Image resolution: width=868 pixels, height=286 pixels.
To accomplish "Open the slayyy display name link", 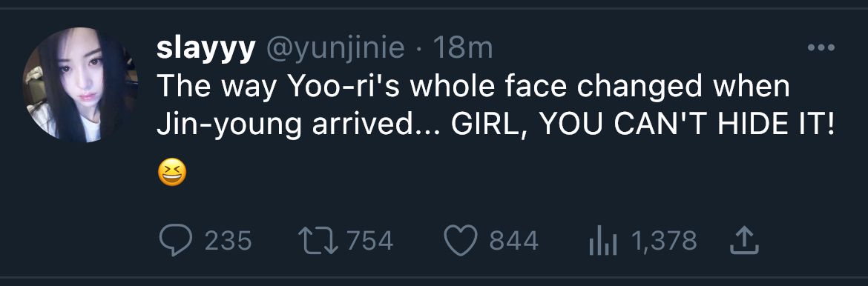I will [x=206, y=50].
